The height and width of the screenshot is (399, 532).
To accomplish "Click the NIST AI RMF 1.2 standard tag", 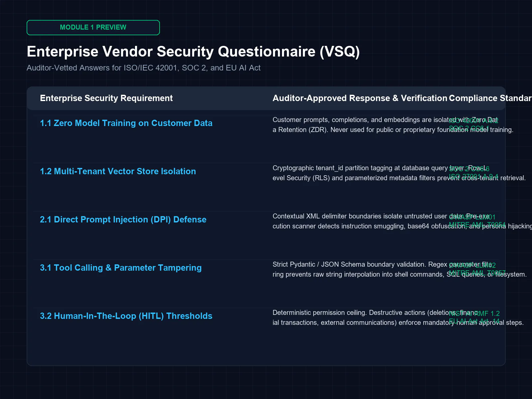I will pyautogui.click(x=474, y=314).
